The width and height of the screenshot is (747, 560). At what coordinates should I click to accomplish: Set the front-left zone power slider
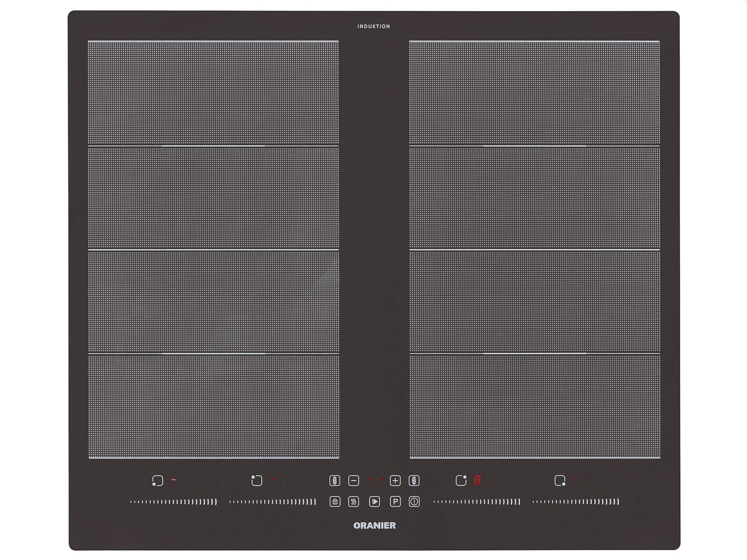[173, 502]
